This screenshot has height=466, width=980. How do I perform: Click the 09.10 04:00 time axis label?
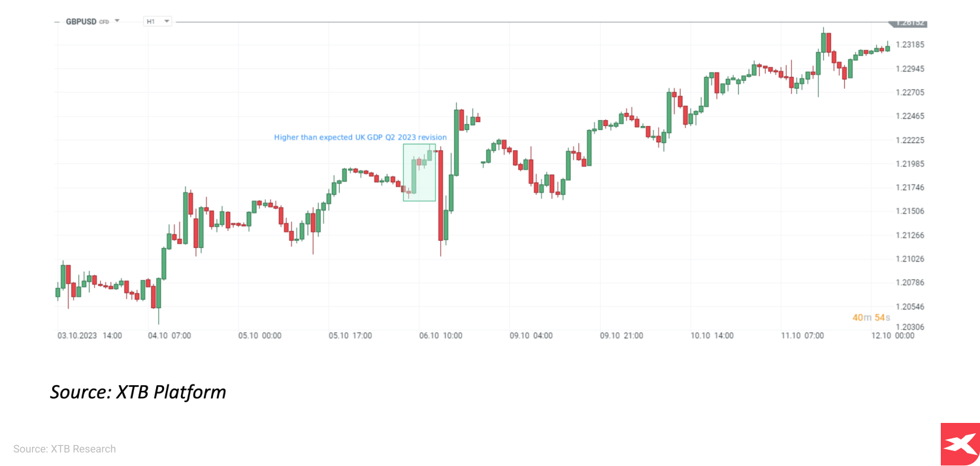[531, 336]
